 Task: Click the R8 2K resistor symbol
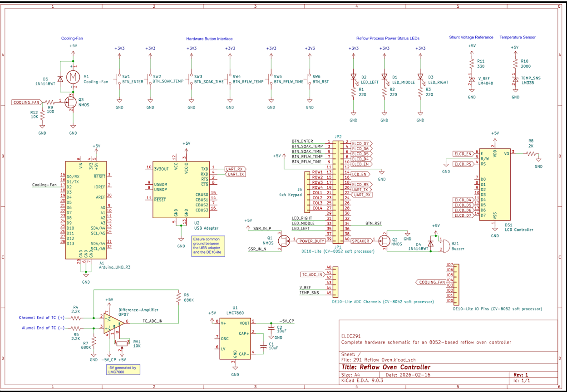tap(531, 154)
